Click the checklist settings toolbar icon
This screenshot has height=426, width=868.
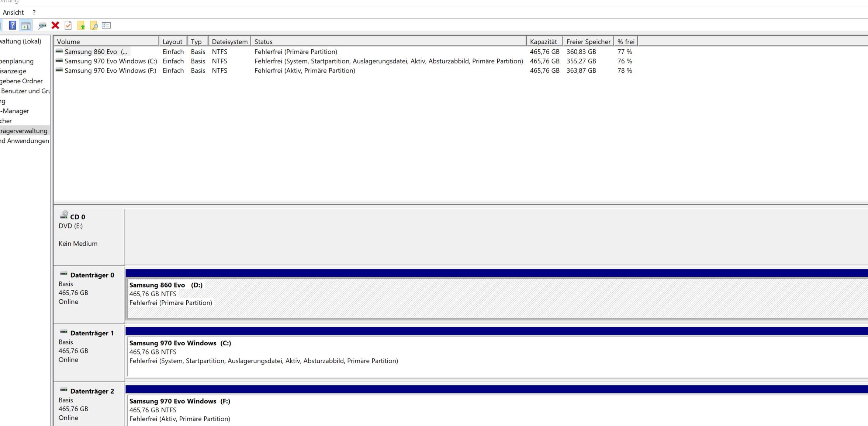pos(106,25)
